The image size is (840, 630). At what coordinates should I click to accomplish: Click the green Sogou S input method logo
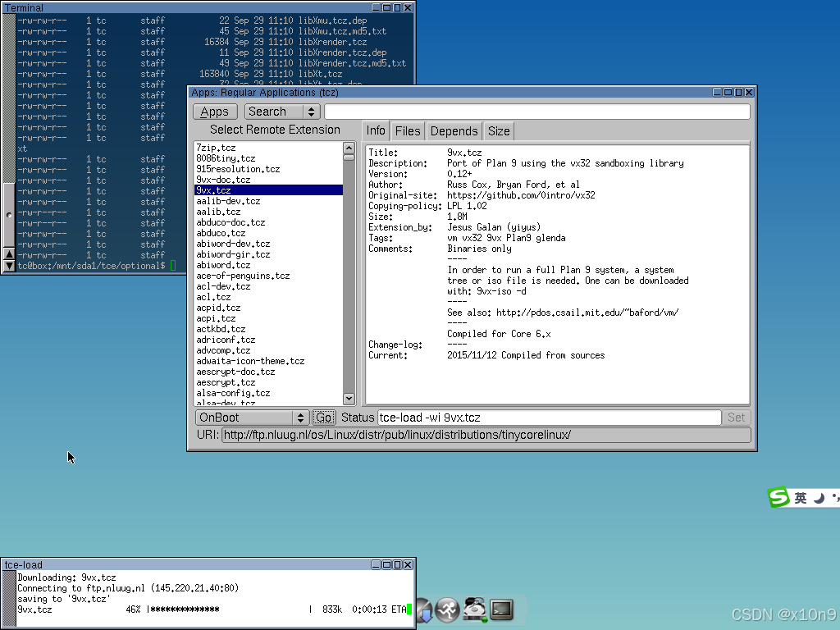click(x=778, y=497)
